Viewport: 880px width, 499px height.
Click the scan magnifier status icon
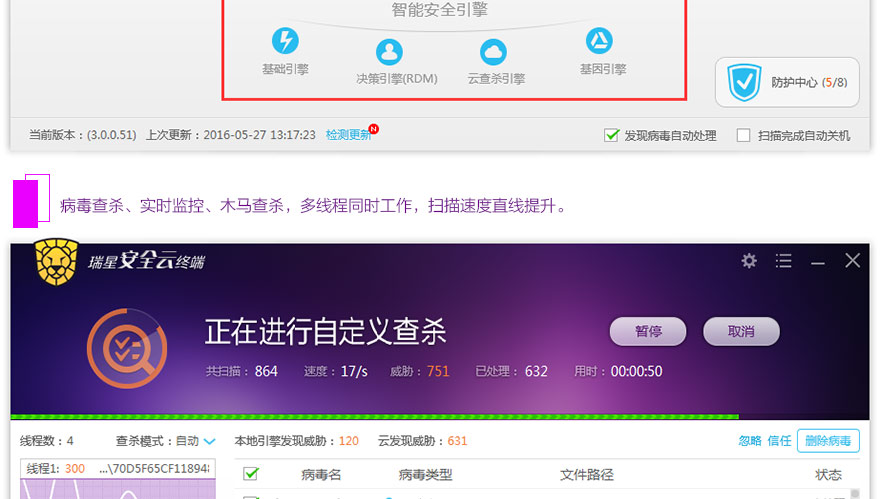(x=127, y=348)
